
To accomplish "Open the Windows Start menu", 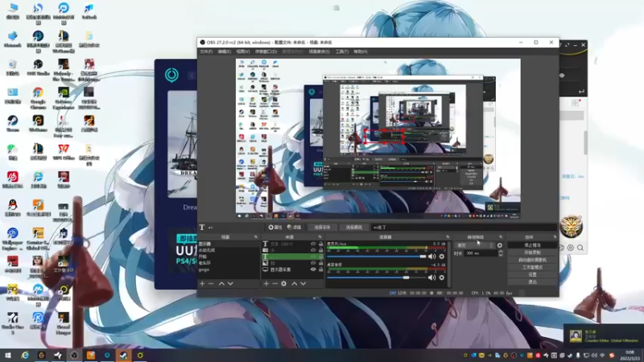I will tap(7, 355).
